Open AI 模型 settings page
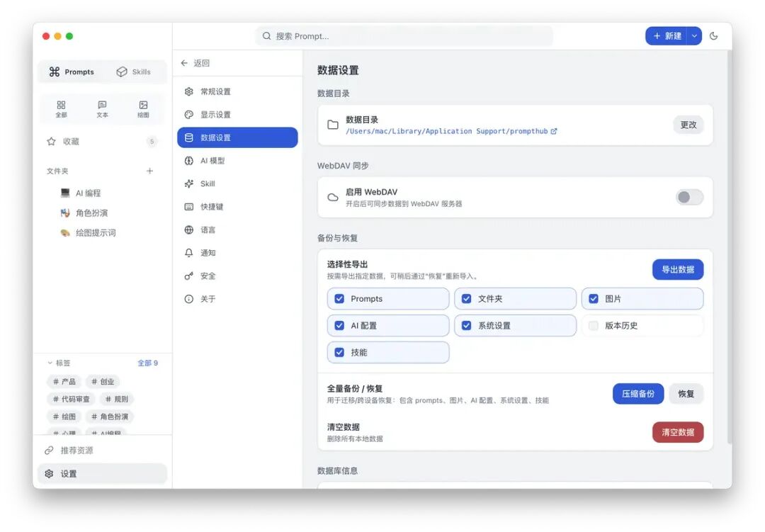The width and height of the screenshot is (765, 532). click(237, 161)
